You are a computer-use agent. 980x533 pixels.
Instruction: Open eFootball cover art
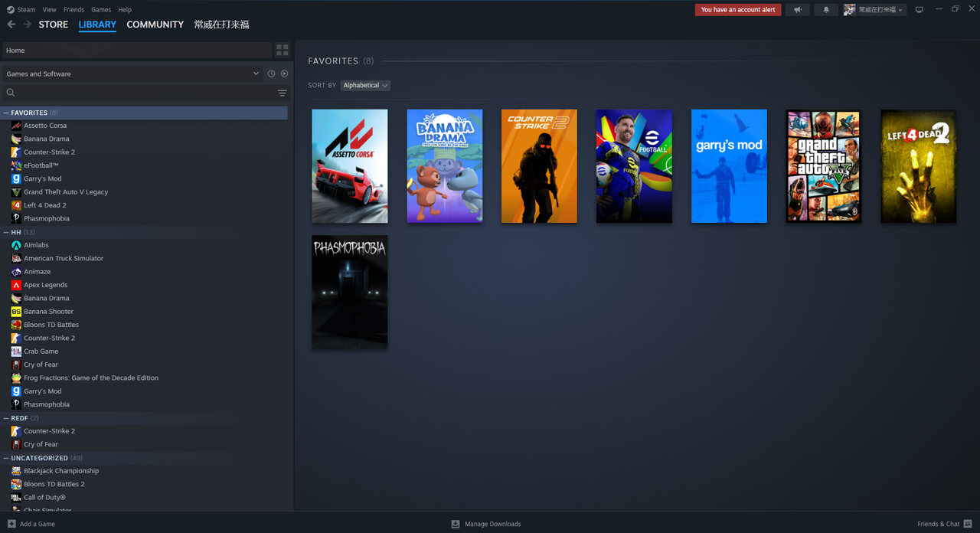point(634,166)
